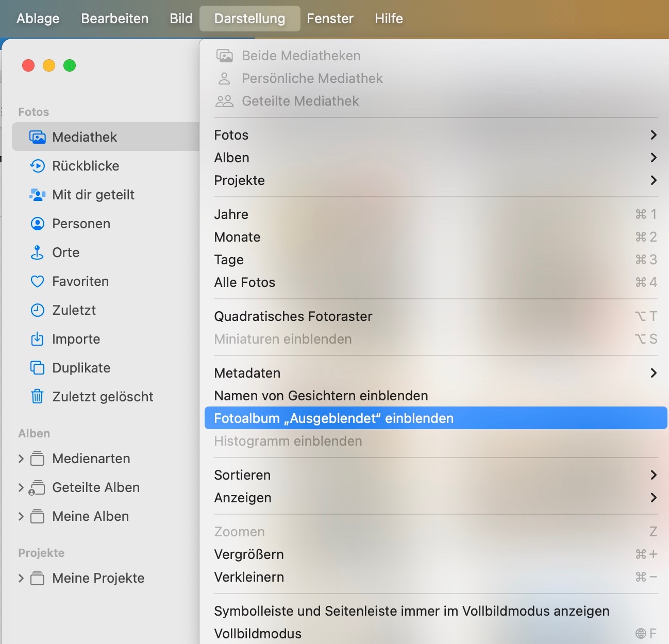Screen dimensions: 669x644
Task: Select the Duplikate sidebar item
Action: pos(81,368)
